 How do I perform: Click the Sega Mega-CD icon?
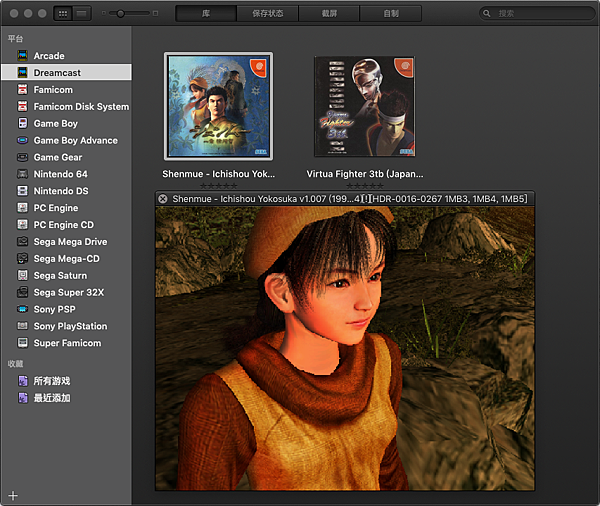coord(23,258)
